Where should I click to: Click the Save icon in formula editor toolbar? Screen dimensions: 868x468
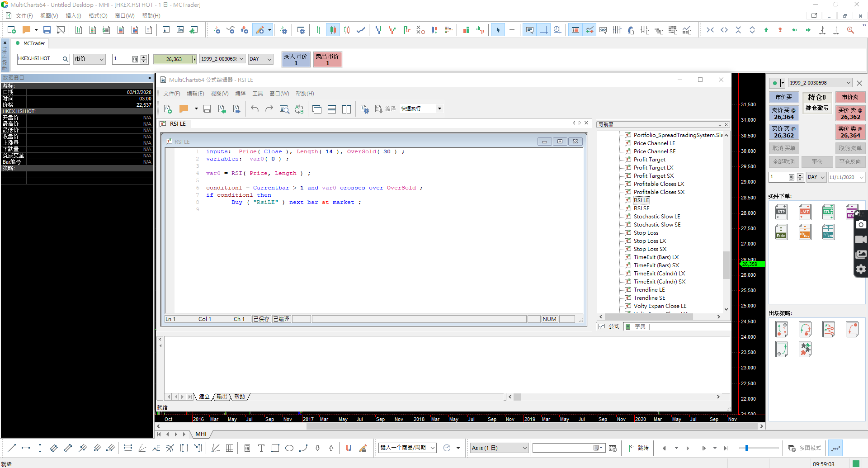click(207, 109)
